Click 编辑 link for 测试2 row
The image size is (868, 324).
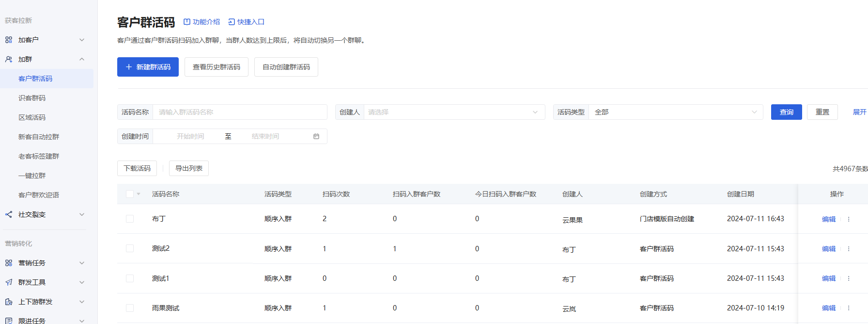[x=829, y=249]
